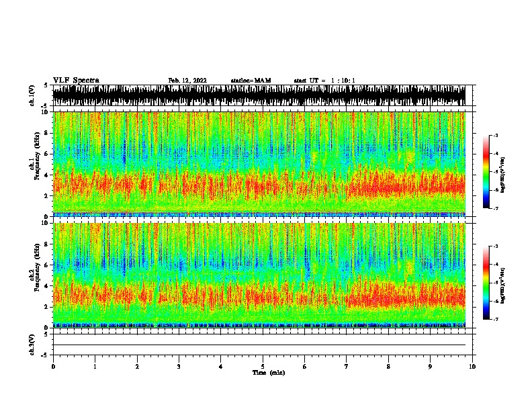Viewport: 532px width, 411px height.
Task: Click the ch.3(V) axis label
Action: coord(32,345)
